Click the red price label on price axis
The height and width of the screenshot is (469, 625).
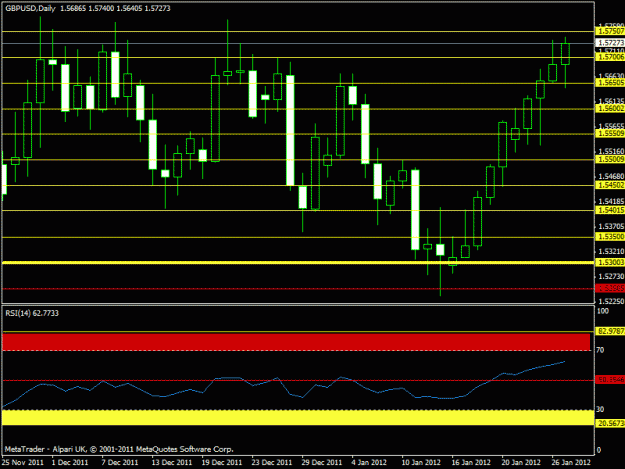[610, 288]
